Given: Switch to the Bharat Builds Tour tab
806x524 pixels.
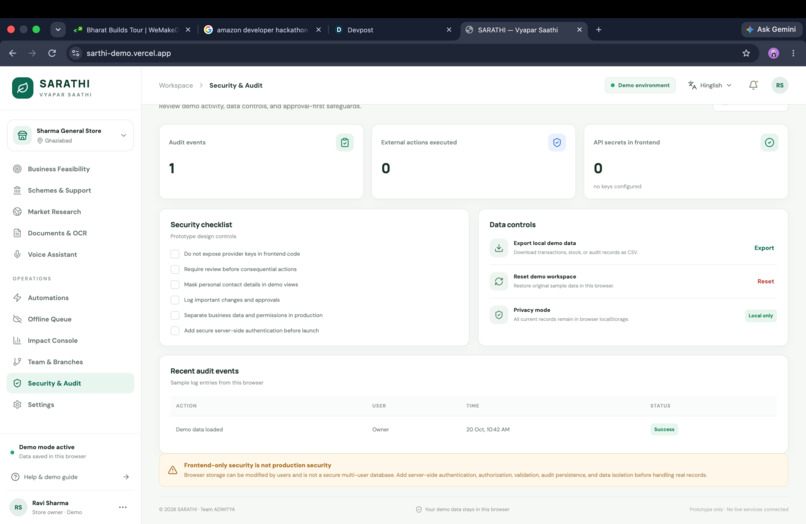Looking at the screenshot, I should click(x=133, y=30).
